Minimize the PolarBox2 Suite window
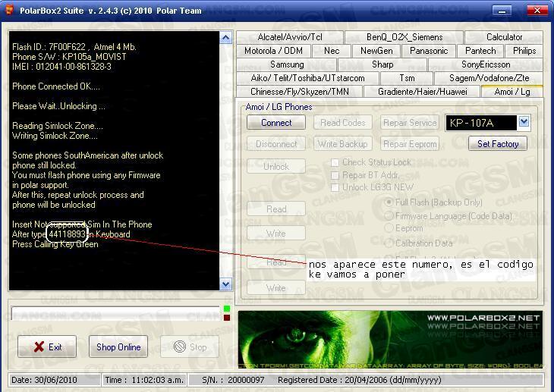Viewport: 554px width, 392px height. coord(502,11)
